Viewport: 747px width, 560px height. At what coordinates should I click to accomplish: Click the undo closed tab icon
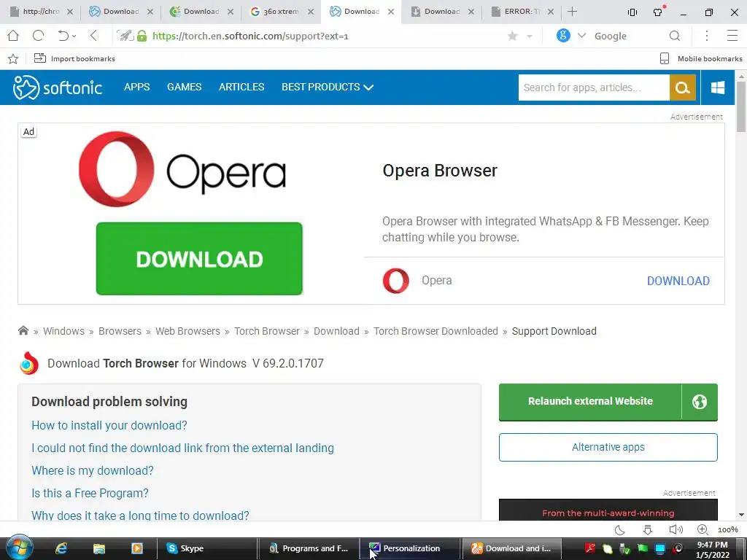coord(63,36)
